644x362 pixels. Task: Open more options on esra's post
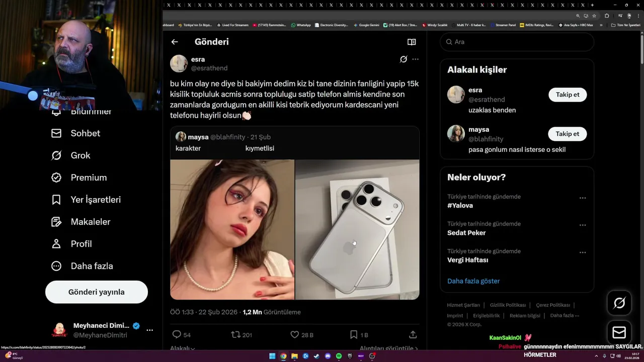[415, 59]
